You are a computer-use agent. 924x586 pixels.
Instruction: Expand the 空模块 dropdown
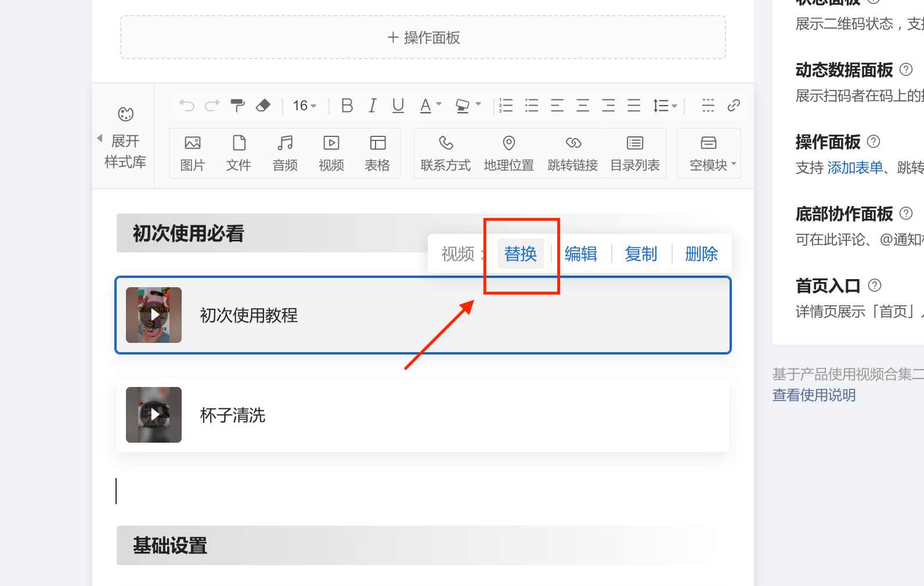tap(712, 153)
